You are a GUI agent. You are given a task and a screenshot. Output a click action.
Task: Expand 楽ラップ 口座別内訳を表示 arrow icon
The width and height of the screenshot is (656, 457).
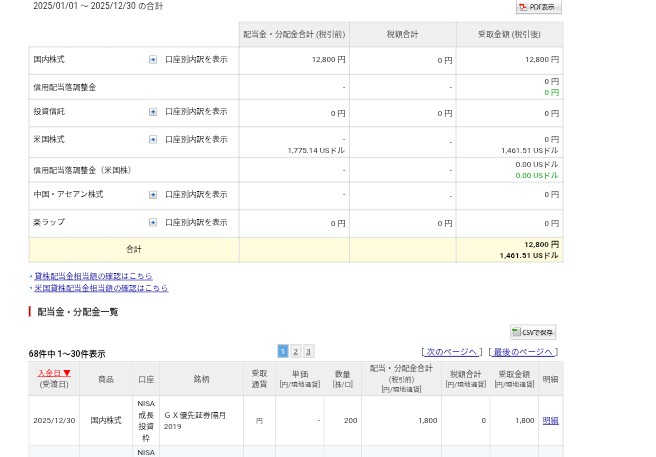click(153, 222)
